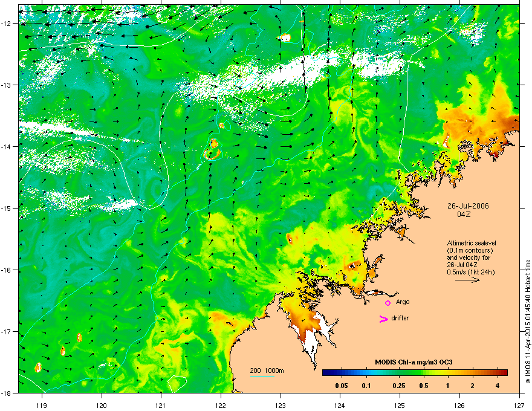Click latitude axis label '-12'
This screenshot has width=532, height=411.
click(x=6, y=24)
